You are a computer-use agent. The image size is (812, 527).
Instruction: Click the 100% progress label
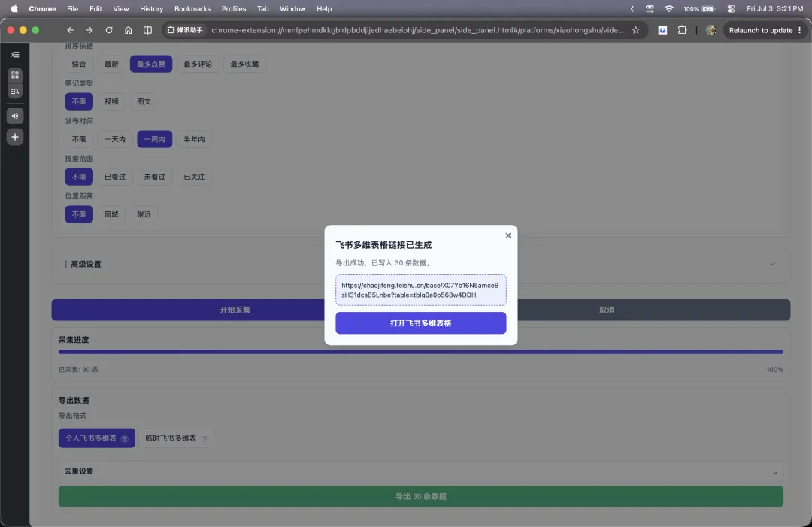coord(774,370)
